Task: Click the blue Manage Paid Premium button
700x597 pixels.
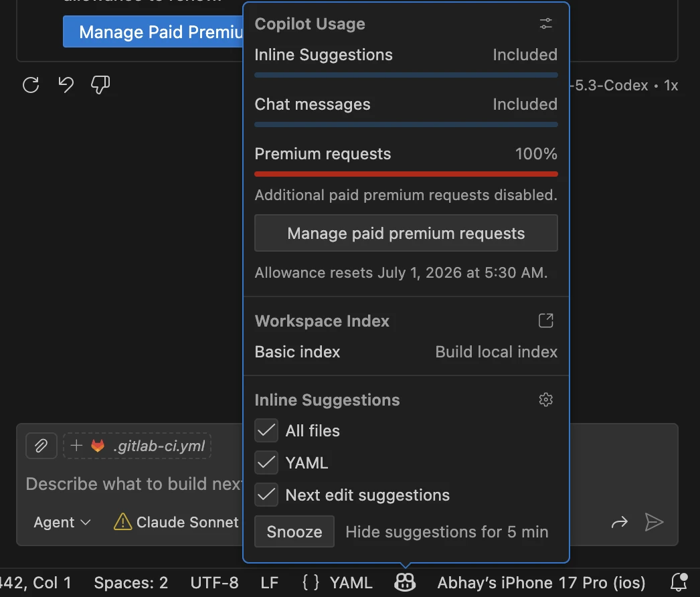Action: [x=153, y=31]
